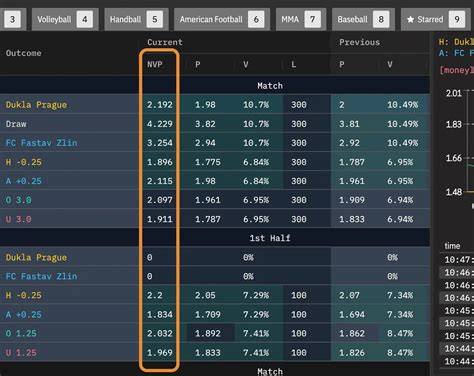
Task: Switch to the Baseball tab
Action: point(363,20)
